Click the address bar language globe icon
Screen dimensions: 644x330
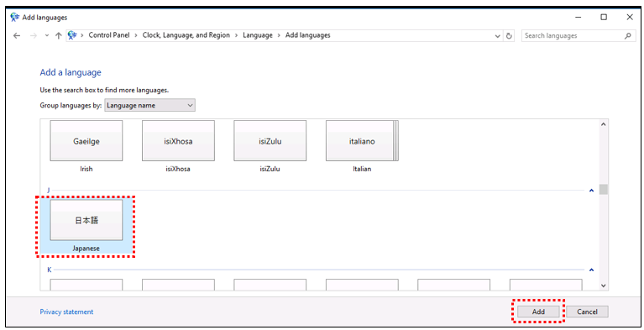coord(72,35)
